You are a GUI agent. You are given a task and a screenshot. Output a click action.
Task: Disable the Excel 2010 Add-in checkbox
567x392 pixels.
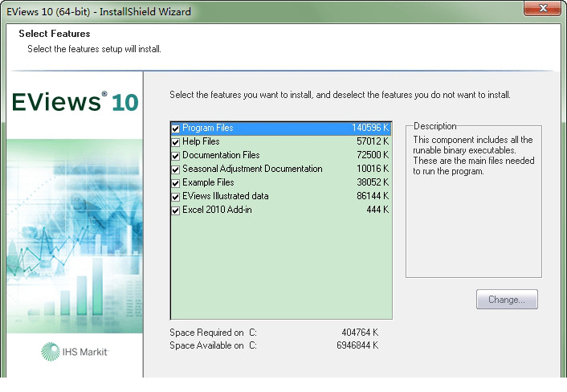(x=176, y=210)
